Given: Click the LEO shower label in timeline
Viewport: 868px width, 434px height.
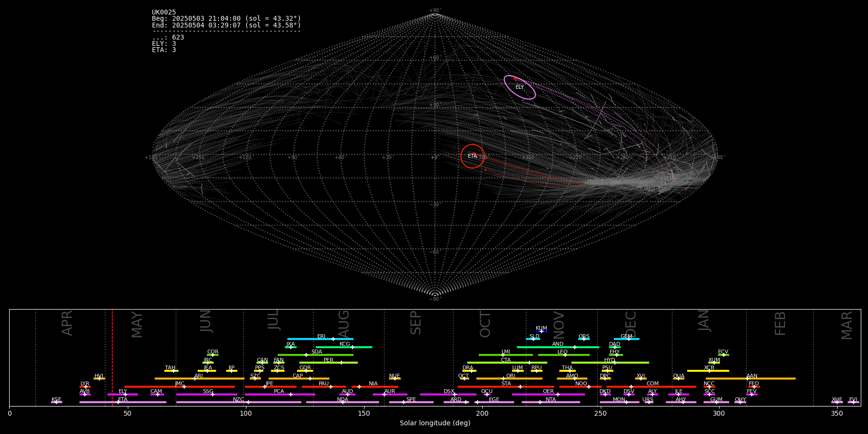Looking at the screenshot, I should 563,352.
